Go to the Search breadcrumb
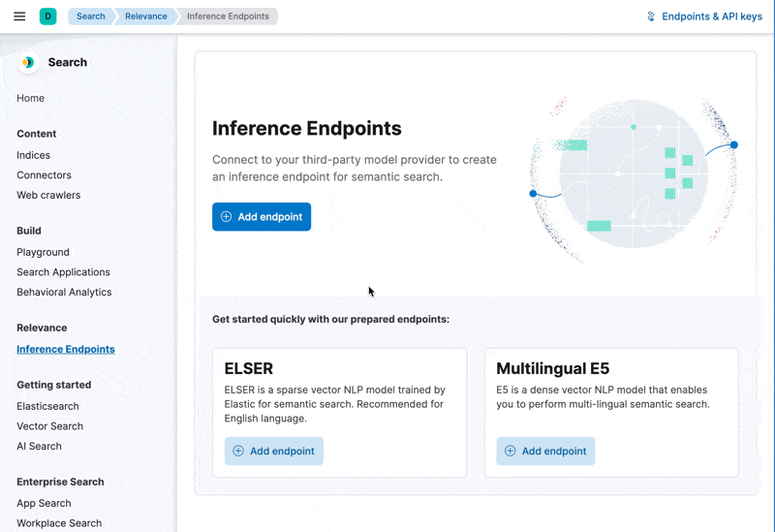775x532 pixels. [x=91, y=16]
